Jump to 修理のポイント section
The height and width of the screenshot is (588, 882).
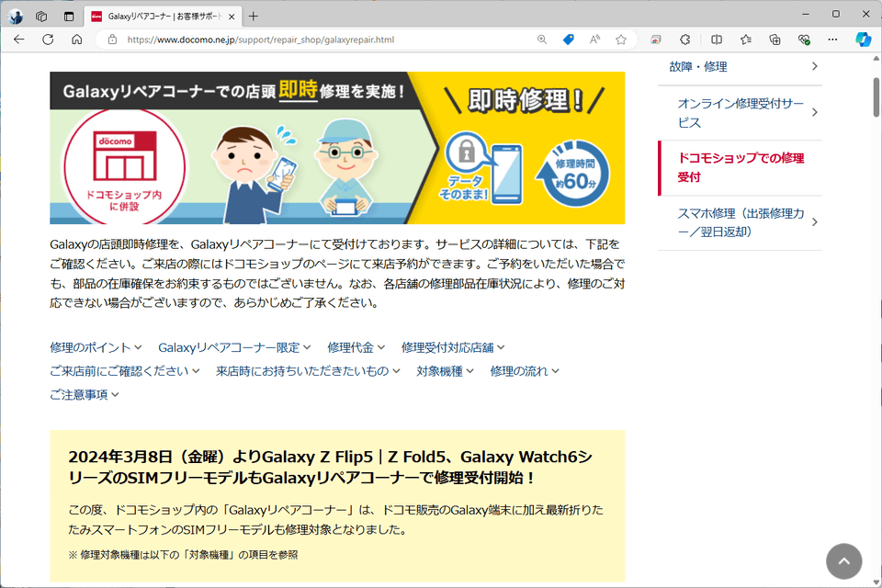click(x=96, y=347)
